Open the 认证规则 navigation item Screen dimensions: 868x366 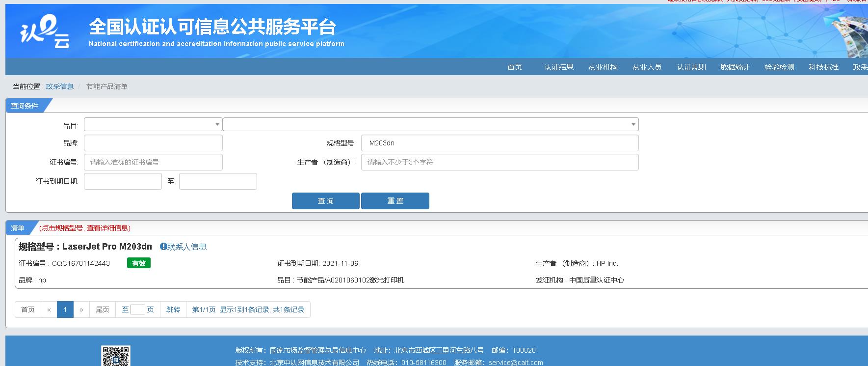[691, 67]
